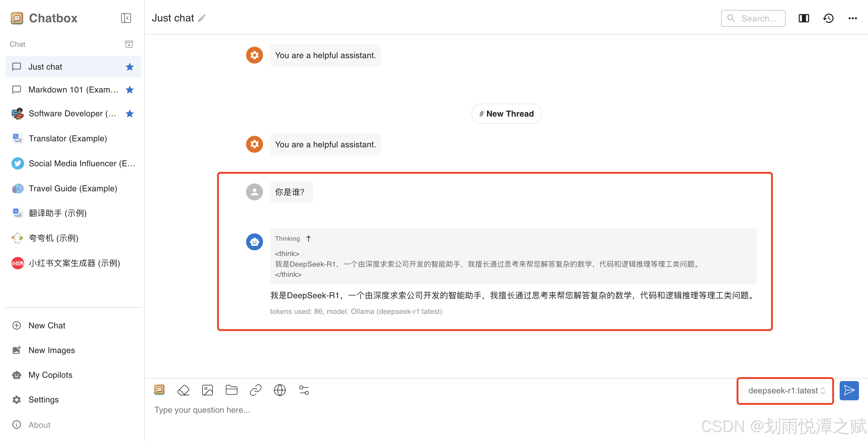The image size is (868, 441).
Task: Start a New Chat
Action: point(46,325)
